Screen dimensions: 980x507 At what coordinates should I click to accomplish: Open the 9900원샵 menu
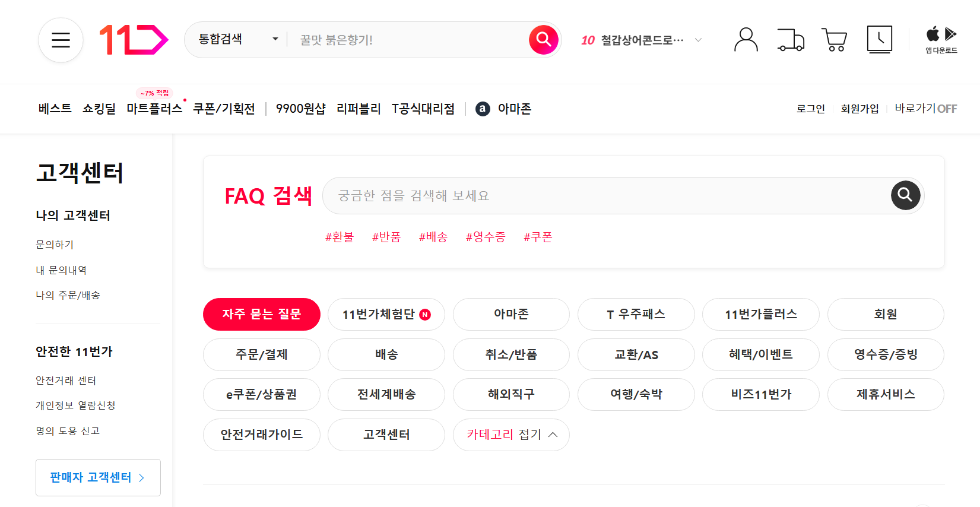300,109
